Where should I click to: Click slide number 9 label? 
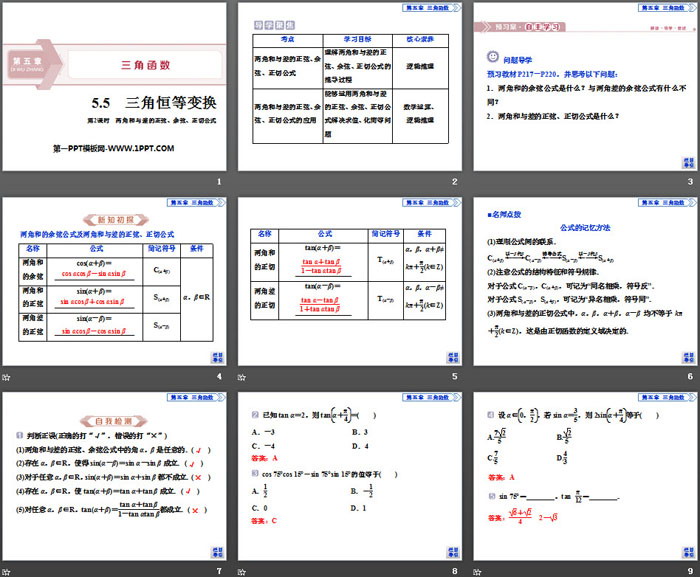pyautogui.click(x=690, y=571)
